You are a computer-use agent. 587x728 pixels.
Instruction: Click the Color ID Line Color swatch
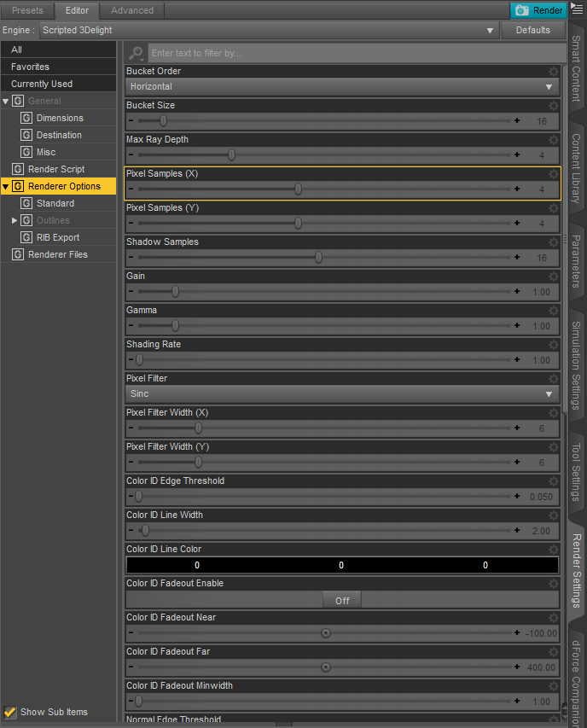point(342,565)
